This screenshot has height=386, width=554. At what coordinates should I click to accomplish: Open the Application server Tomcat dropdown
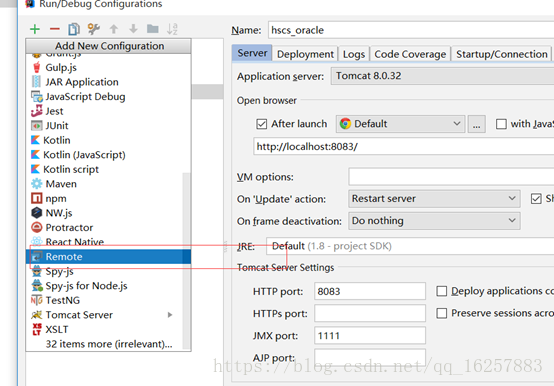tap(442, 76)
